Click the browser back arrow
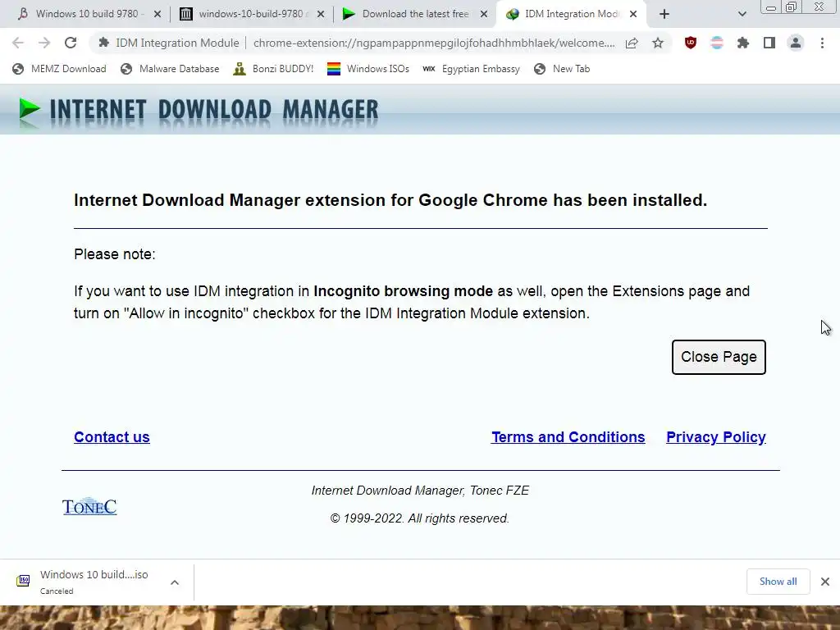Viewport: 840px width, 630px height. pos(18,43)
